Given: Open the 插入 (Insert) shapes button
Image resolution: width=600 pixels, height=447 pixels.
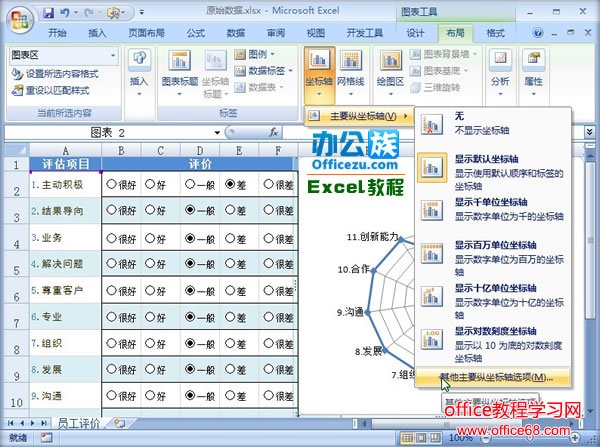Looking at the screenshot, I should [x=139, y=75].
